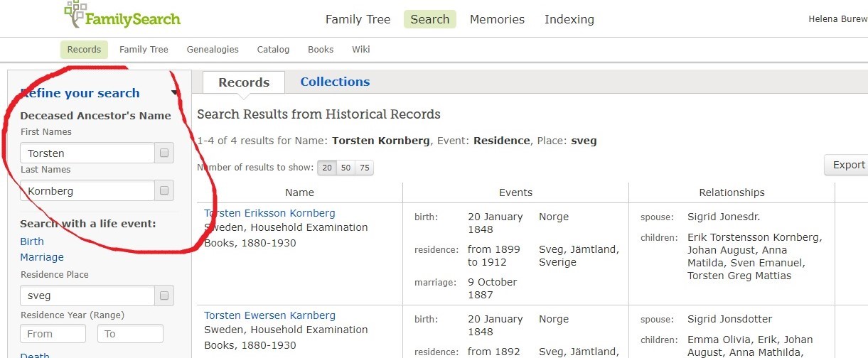The height and width of the screenshot is (358, 868).
Task: Open Torsten Eriksson Kornberg record
Action: pyautogui.click(x=269, y=213)
